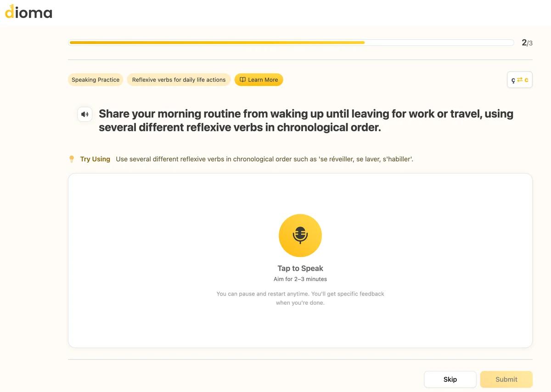The image size is (551, 392).
Task: Skip this exercise
Action: pos(450,380)
